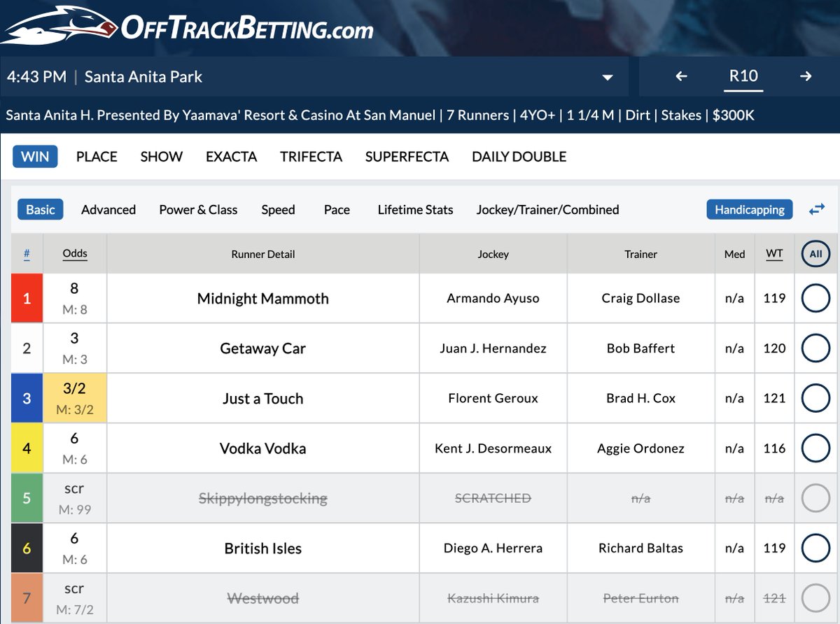
Task: Click the two-way arrows icon beside Handicapping
Action: [817, 209]
